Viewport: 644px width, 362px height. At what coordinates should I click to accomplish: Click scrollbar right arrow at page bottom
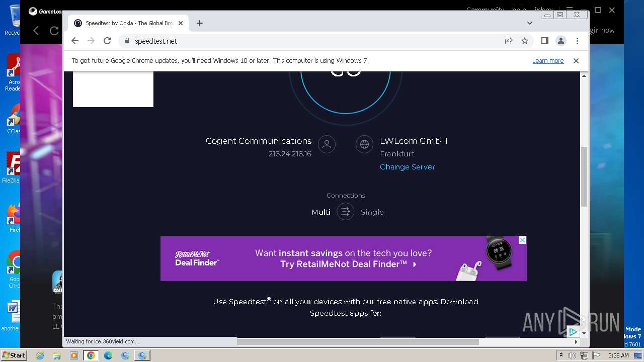coord(576,342)
